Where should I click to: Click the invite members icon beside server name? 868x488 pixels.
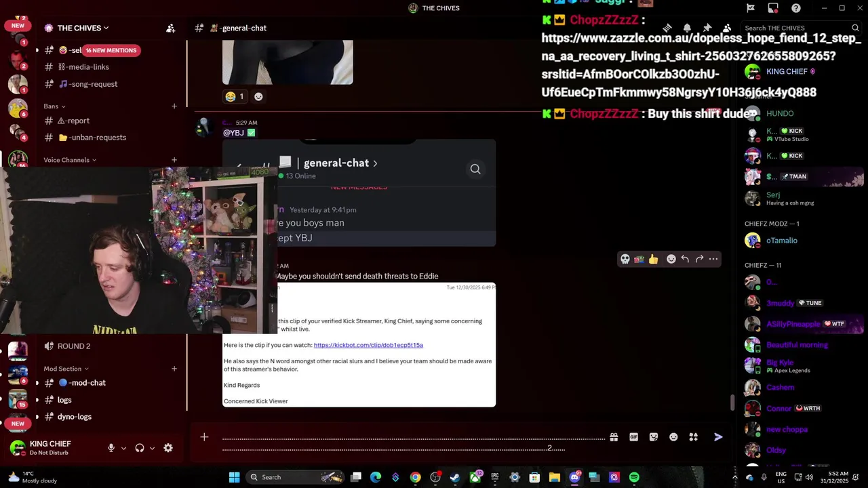click(171, 28)
